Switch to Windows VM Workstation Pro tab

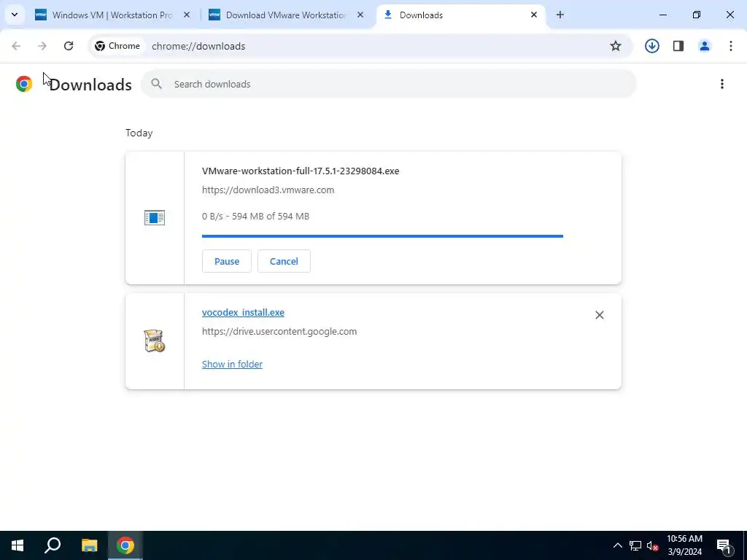(x=112, y=15)
